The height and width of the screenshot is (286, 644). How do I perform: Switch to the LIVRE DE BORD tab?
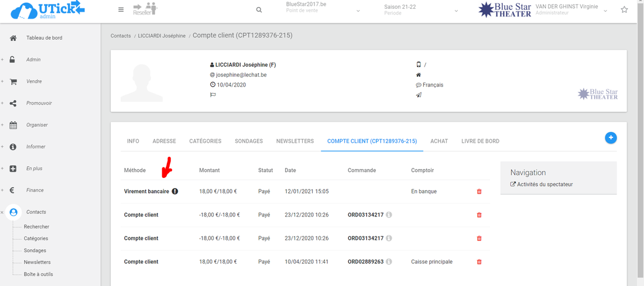coord(480,141)
